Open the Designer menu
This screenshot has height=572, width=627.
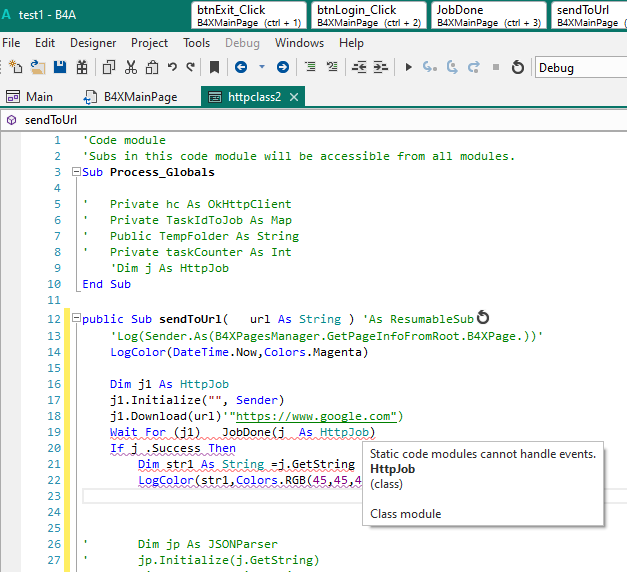point(93,43)
